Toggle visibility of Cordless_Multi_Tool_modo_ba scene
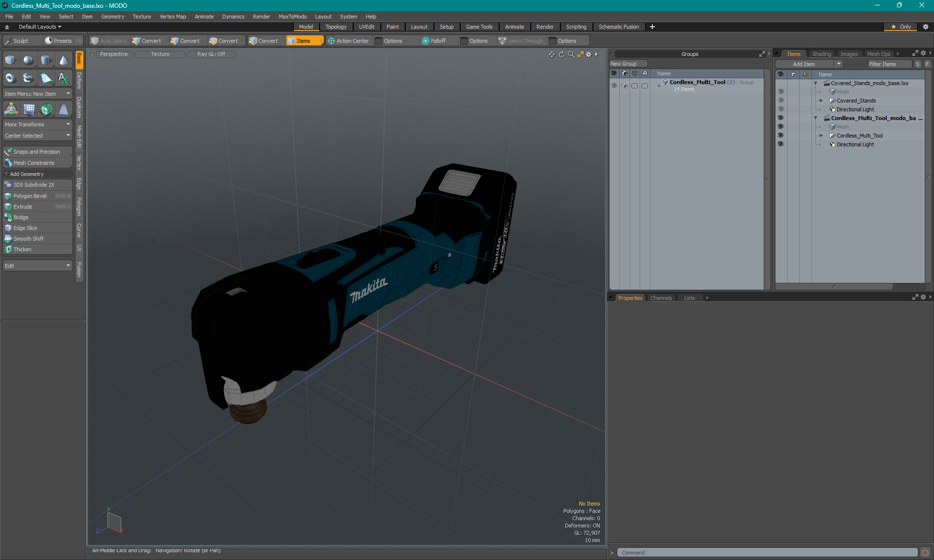The height and width of the screenshot is (560, 934). point(781,118)
